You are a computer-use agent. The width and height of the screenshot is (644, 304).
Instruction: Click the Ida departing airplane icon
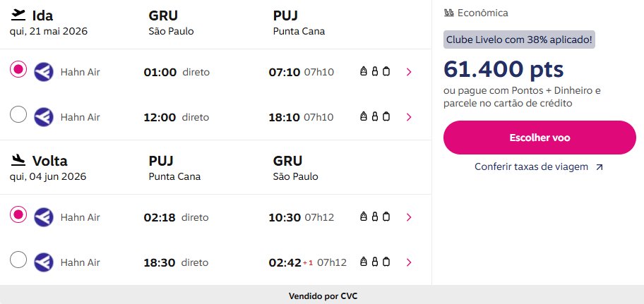18,16
